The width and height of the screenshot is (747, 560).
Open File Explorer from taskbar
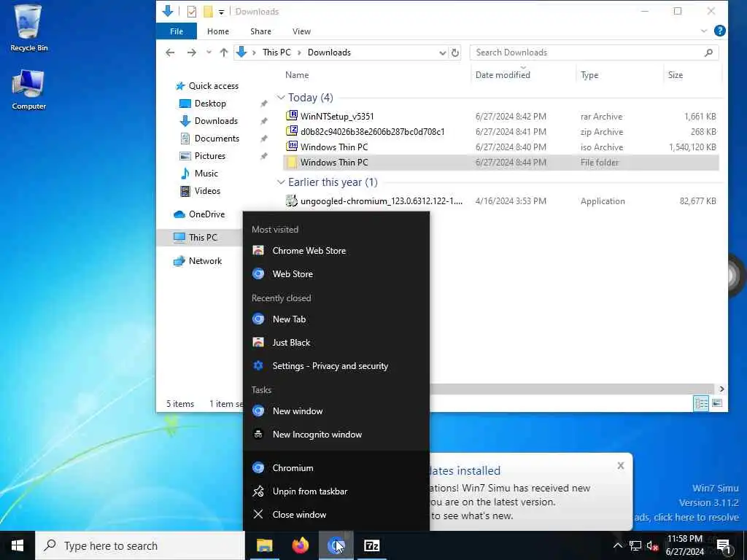pyautogui.click(x=264, y=545)
